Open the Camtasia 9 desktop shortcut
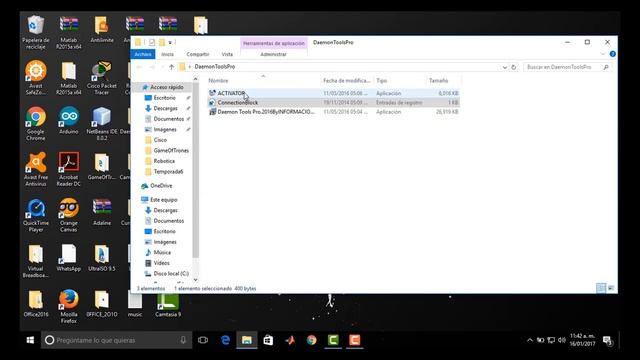This screenshot has height=360, width=640. [168, 305]
